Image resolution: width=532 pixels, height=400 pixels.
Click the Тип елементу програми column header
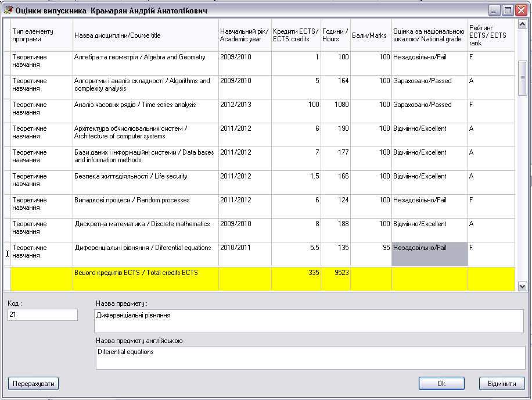click(x=42, y=35)
